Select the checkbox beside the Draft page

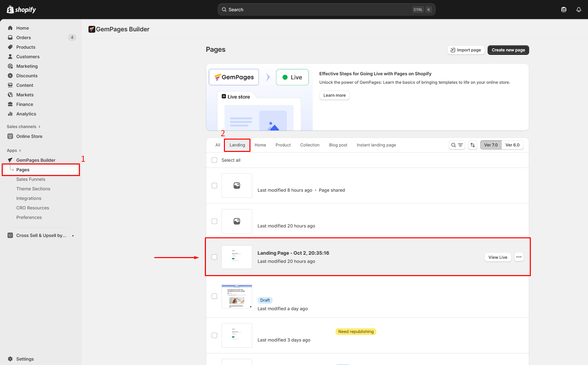click(214, 296)
